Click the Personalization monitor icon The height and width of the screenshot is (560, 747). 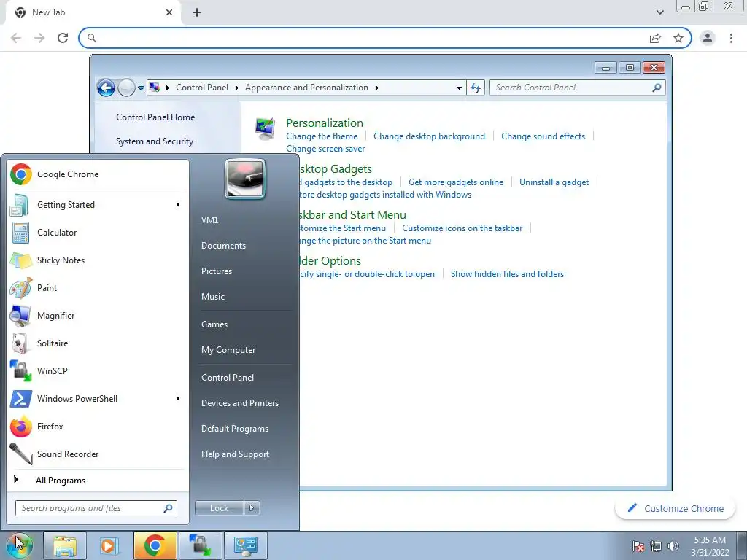265,128
